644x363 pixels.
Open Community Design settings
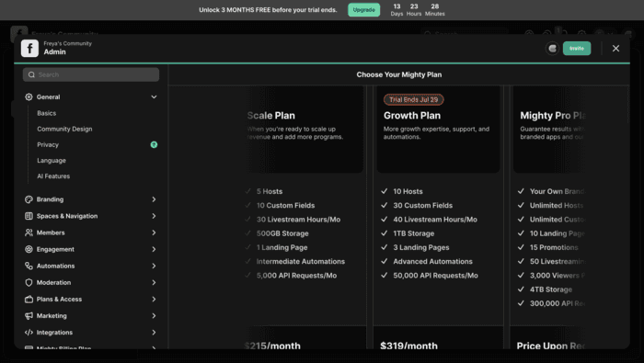64,129
